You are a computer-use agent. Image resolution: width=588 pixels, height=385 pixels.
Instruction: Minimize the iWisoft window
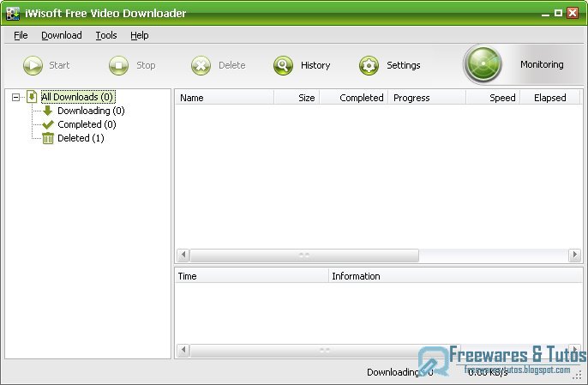(x=546, y=14)
